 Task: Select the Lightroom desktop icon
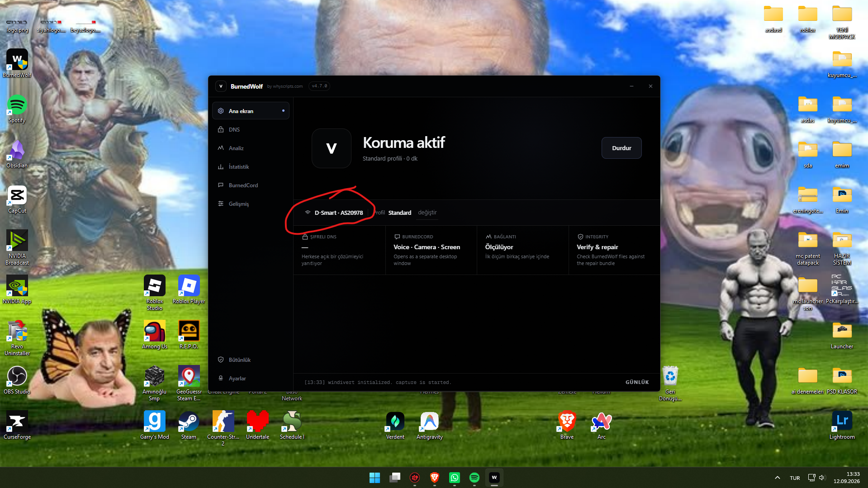click(x=842, y=425)
